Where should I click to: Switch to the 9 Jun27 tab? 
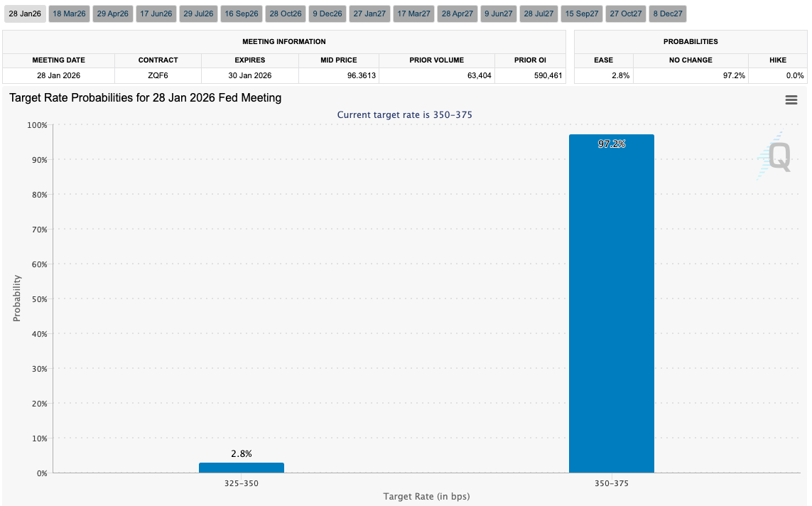tap(499, 14)
